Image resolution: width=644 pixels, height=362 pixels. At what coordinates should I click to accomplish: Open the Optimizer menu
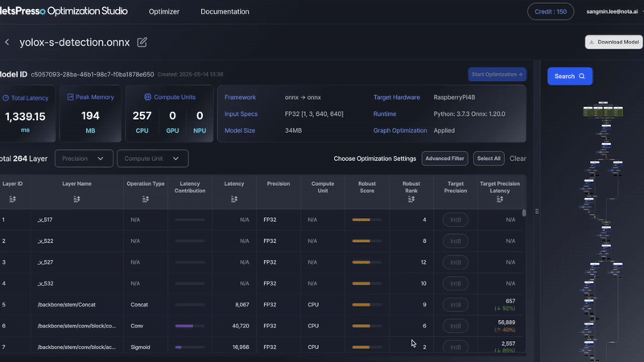coord(164,12)
